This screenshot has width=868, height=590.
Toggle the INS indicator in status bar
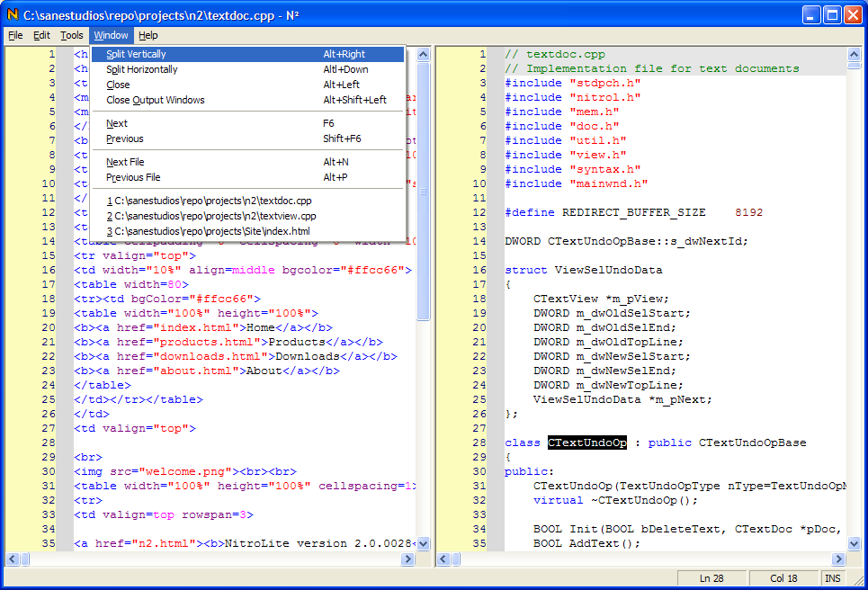click(x=832, y=578)
